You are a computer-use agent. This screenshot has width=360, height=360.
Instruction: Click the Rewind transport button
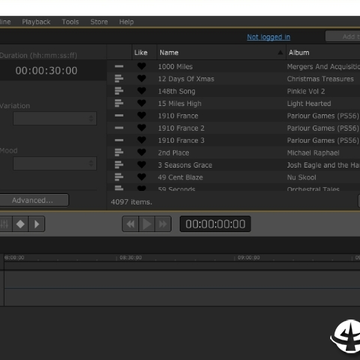pyautogui.click(x=130, y=224)
